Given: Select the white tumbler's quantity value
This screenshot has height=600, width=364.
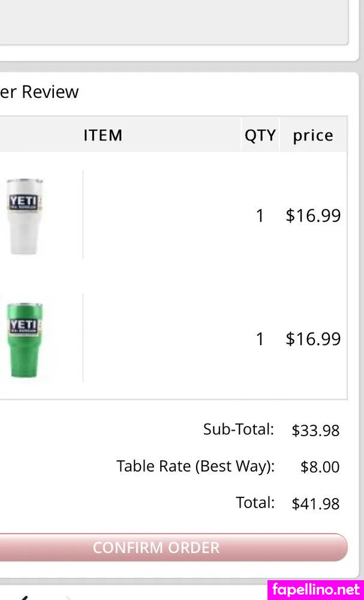Looking at the screenshot, I should pyautogui.click(x=260, y=216).
